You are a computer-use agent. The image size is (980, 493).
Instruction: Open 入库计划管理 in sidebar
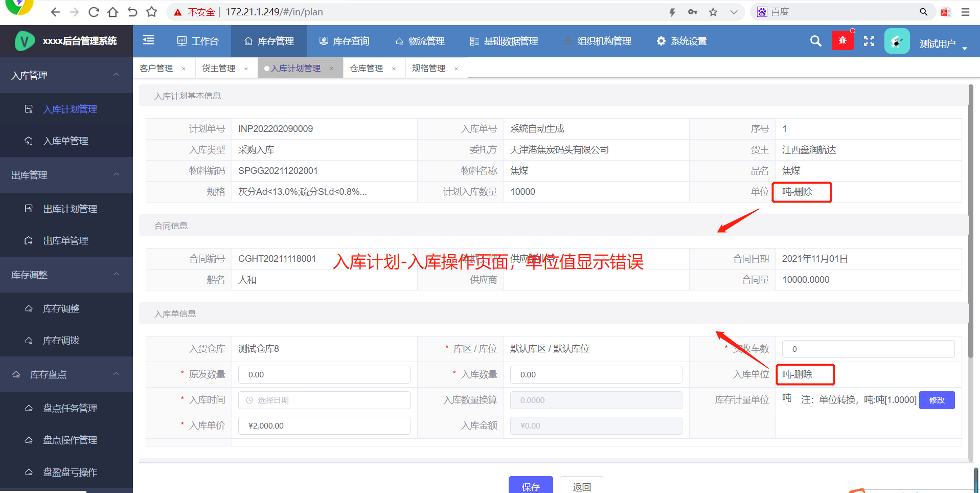point(66,109)
